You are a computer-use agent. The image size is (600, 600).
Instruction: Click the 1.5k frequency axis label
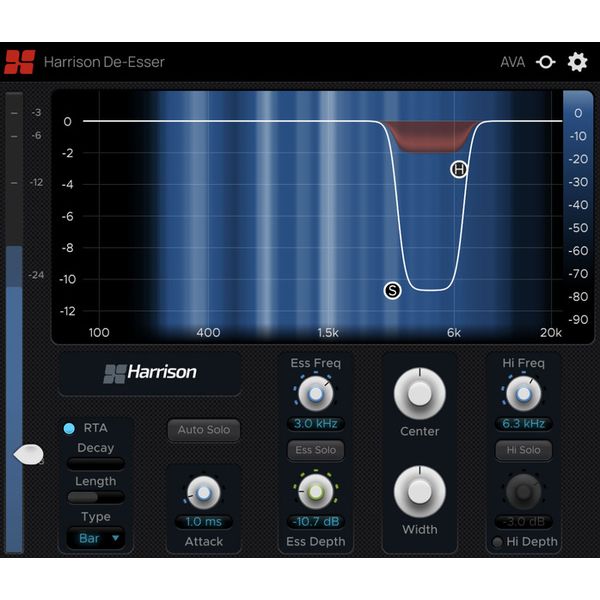coord(328,333)
